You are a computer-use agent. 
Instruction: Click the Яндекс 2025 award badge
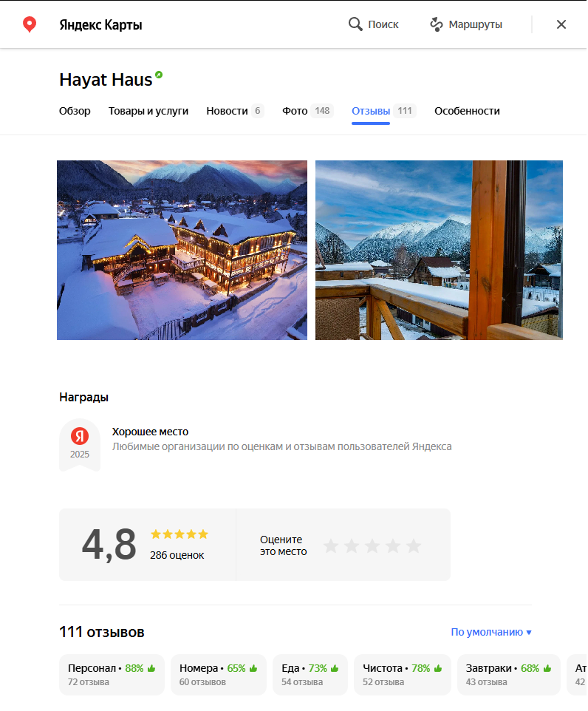(x=80, y=445)
